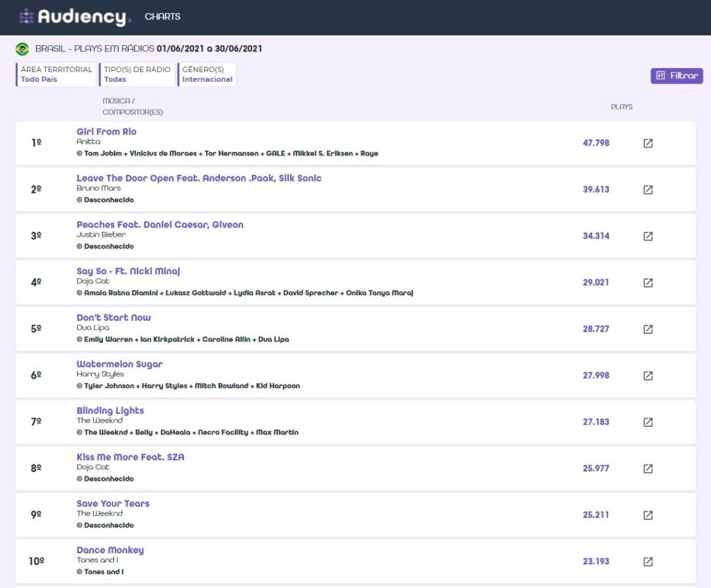Image resolution: width=711 pixels, height=588 pixels.
Task: Click the 1º rank position
Action: (36, 143)
